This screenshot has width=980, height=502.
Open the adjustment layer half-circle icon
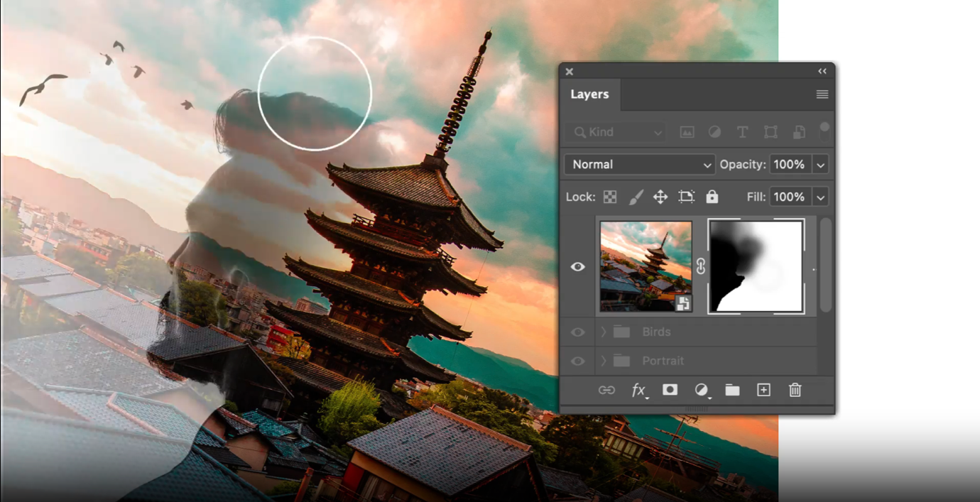tap(701, 390)
